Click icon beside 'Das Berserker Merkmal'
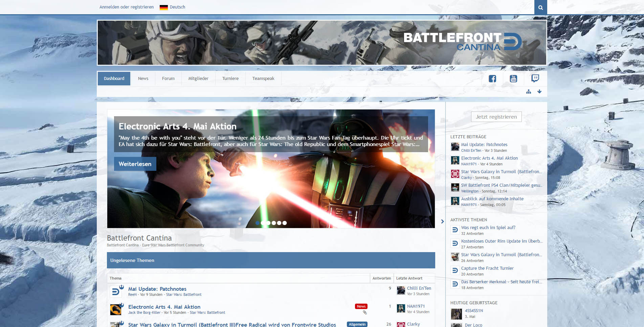 pyautogui.click(x=455, y=284)
